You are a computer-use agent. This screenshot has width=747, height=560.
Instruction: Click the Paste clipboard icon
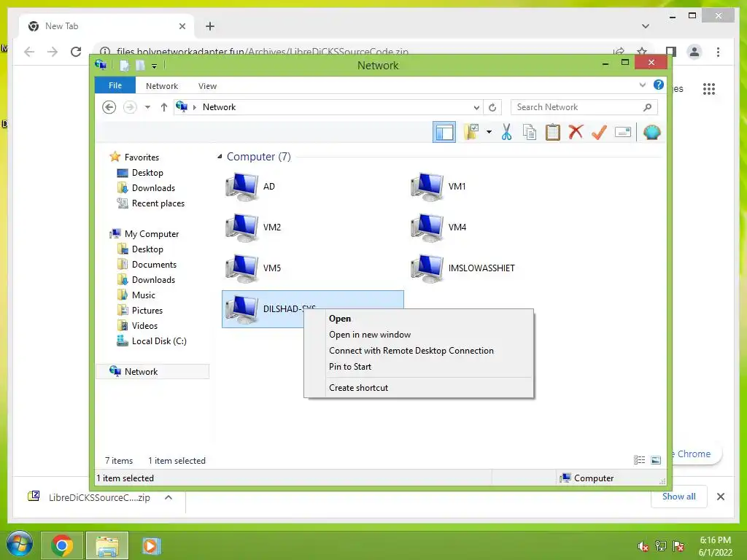pyautogui.click(x=553, y=132)
